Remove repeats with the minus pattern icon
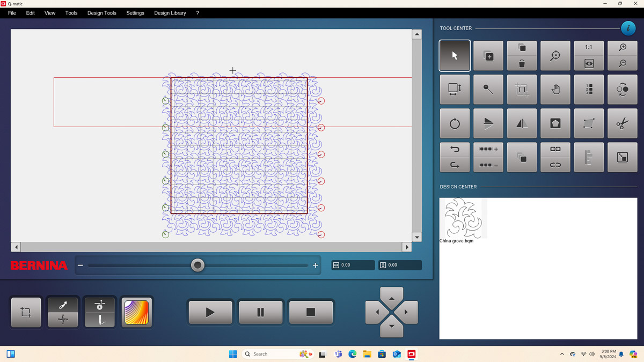This screenshot has width=644, height=362. click(488, 165)
